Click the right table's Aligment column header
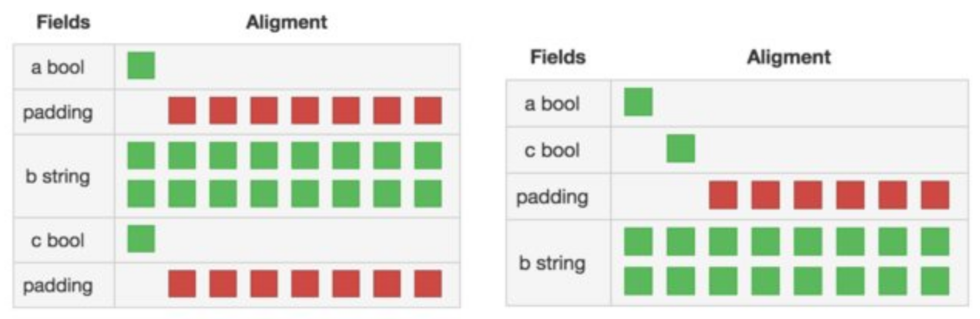Screen dimensions: 980x319 point(788,57)
